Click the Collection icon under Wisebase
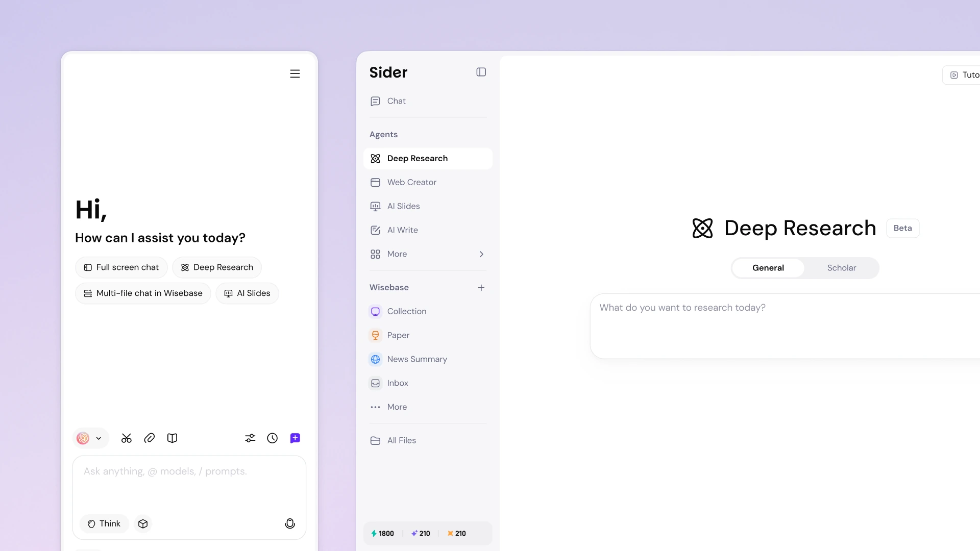 376,311
